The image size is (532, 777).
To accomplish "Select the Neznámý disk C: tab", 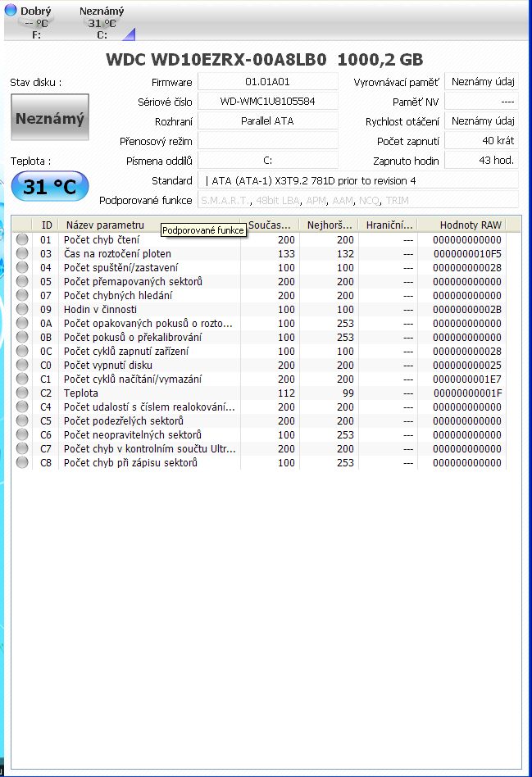I will coord(102,22).
